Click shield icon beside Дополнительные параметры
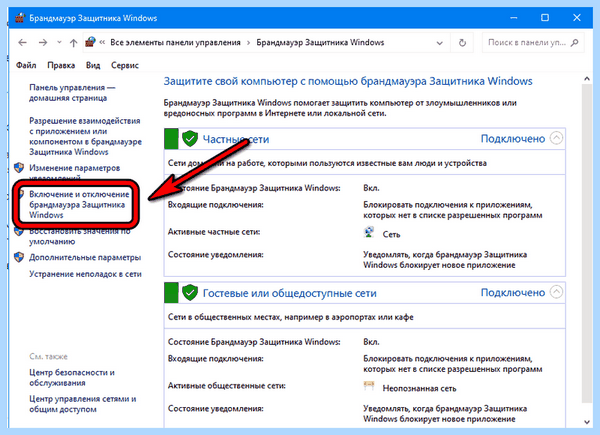Image resolution: width=600 pixels, height=435 pixels. coord(19,257)
